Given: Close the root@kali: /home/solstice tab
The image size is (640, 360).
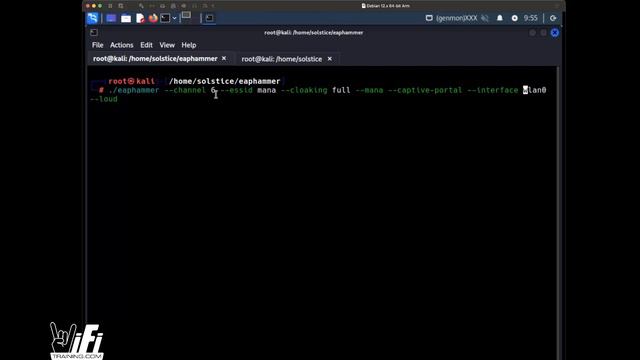Looking at the screenshot, I should [329, 59].
